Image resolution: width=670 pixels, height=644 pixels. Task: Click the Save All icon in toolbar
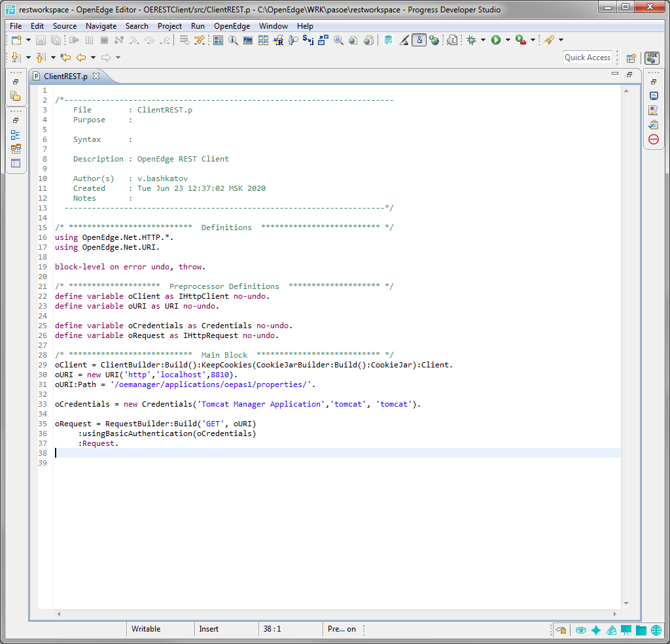[x=56, y=40]
